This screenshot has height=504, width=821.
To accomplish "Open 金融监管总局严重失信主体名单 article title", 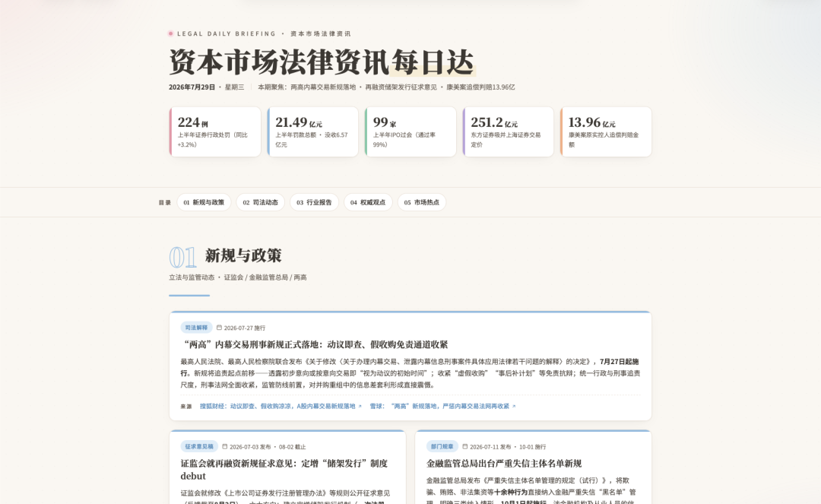I will tap(504, 463).
